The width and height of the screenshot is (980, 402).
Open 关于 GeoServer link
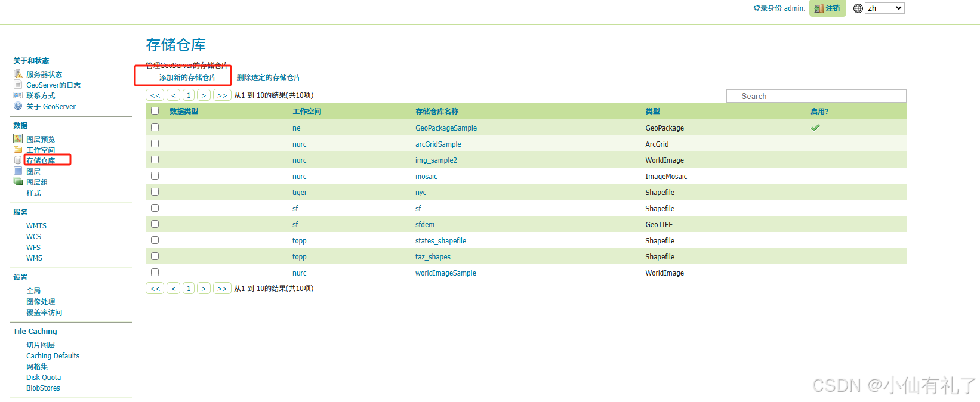[x=51, y=107]
